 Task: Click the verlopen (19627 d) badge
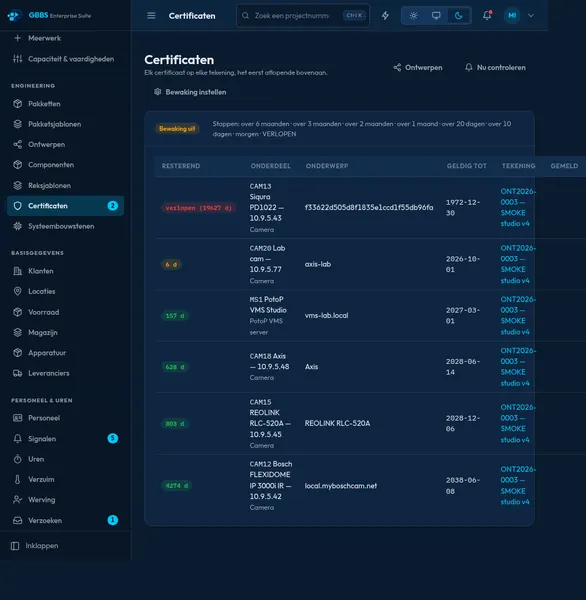(x=198, y=208)
